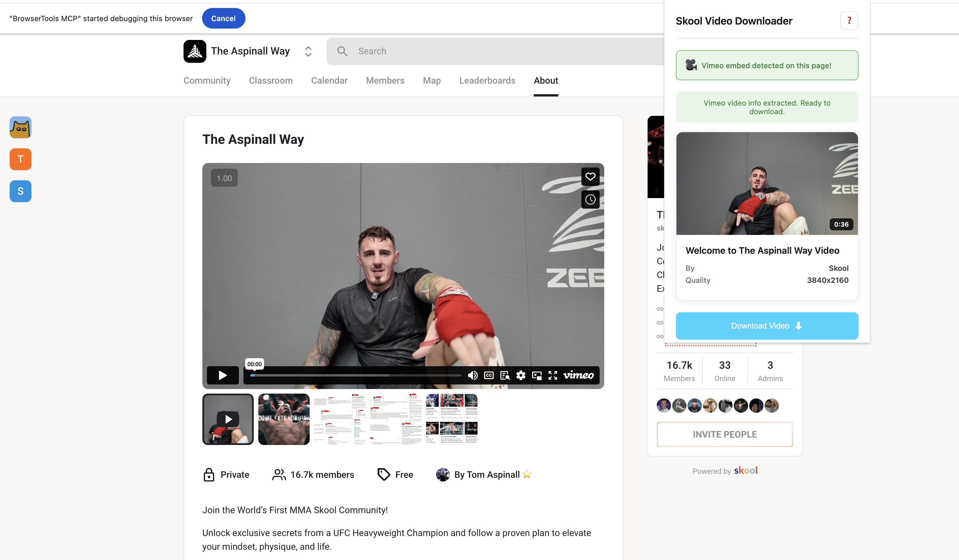
Task: Mute the video volume speaker icon
Action: [x=473, y=376]
